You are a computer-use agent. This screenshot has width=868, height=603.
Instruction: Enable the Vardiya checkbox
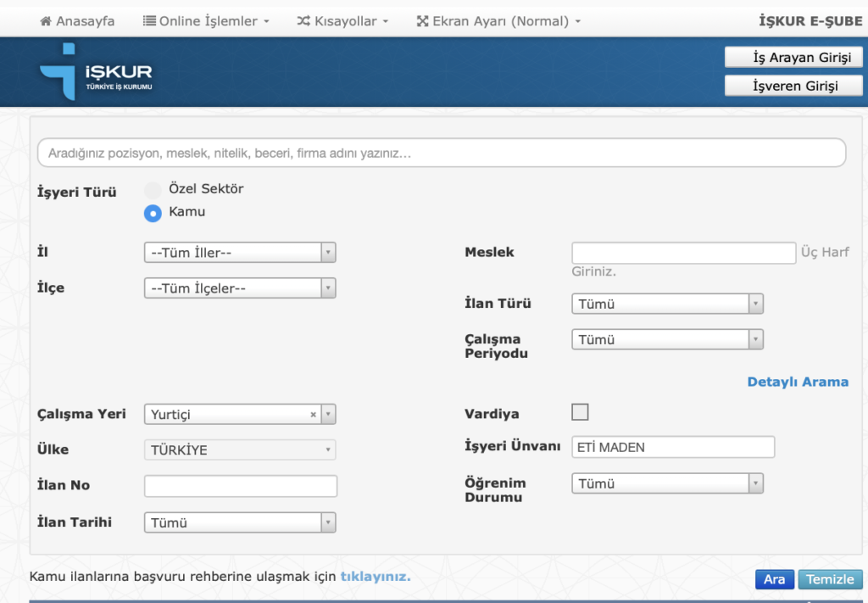pyautogui.click(x=580, y=412)
